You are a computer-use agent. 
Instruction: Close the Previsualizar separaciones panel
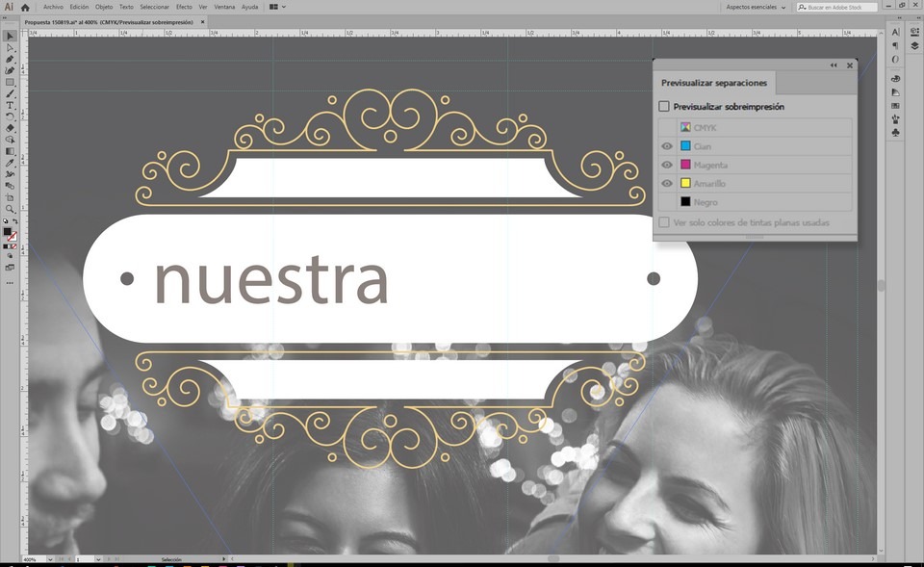tap(850, 65)
